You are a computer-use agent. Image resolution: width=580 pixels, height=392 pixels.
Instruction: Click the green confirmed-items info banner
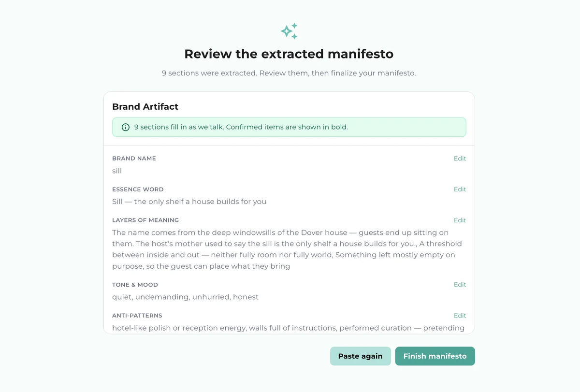(289, 127)
